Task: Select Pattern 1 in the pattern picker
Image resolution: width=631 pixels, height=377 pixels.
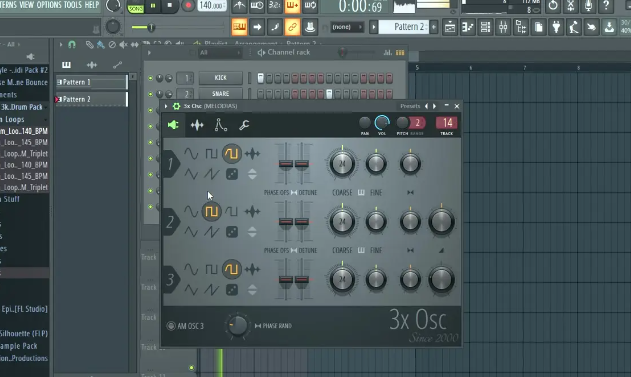Action: tap(92, 82)
